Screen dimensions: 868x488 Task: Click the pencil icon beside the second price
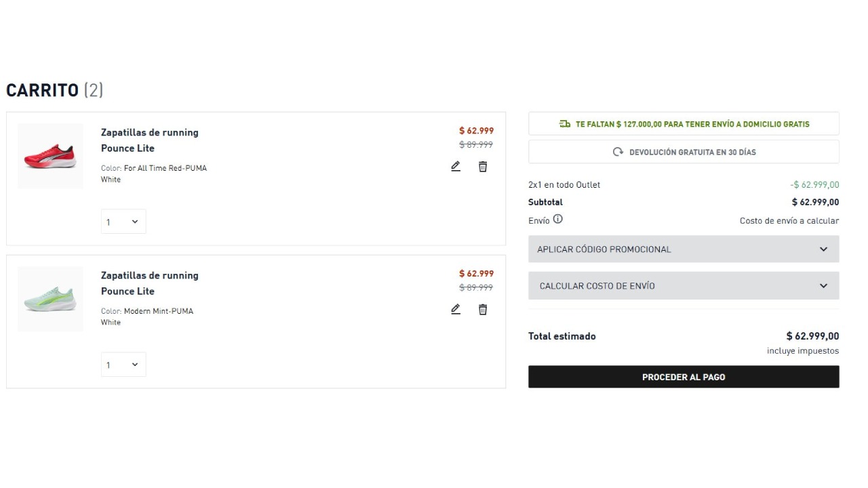tap(455, 309)
